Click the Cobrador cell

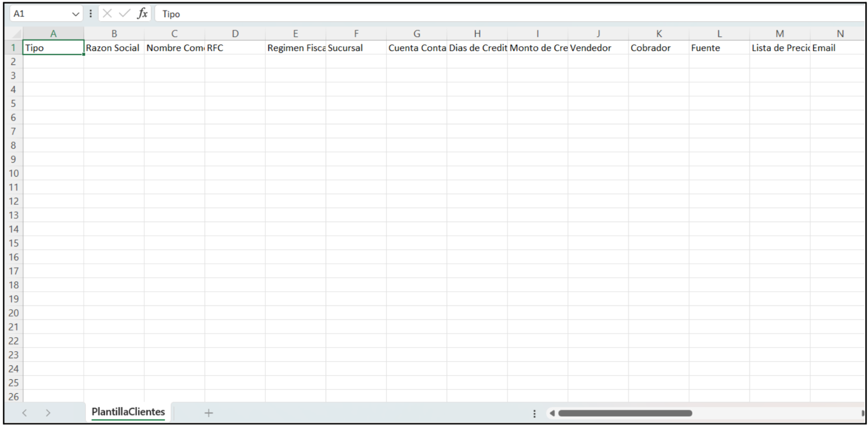(659, 48)
